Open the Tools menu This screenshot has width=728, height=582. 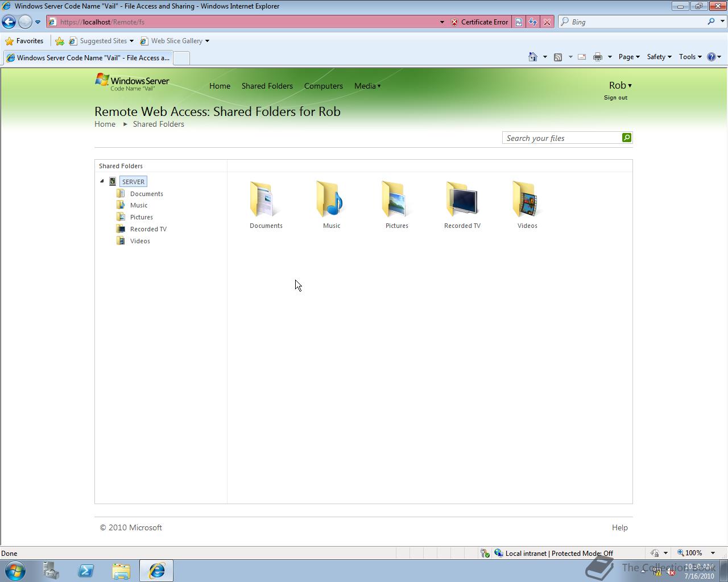(x=690, y=57)
